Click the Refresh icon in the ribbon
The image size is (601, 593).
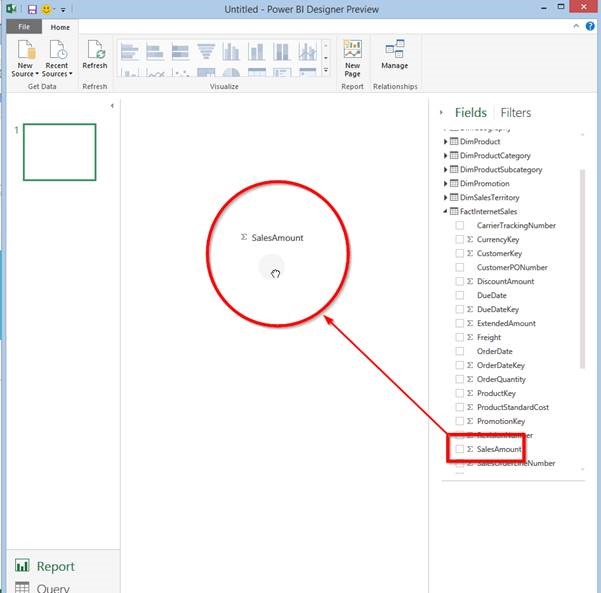click(96, 50)
